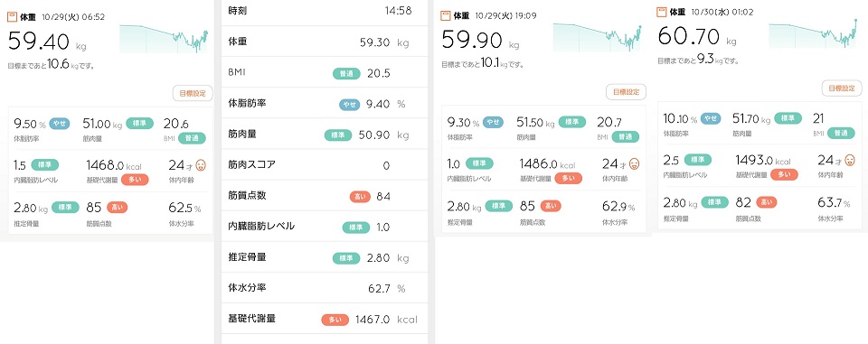Click body-age face icon in the 01:02 panel
The height and width of the screenshot is (344, 868).
point(850,160)
